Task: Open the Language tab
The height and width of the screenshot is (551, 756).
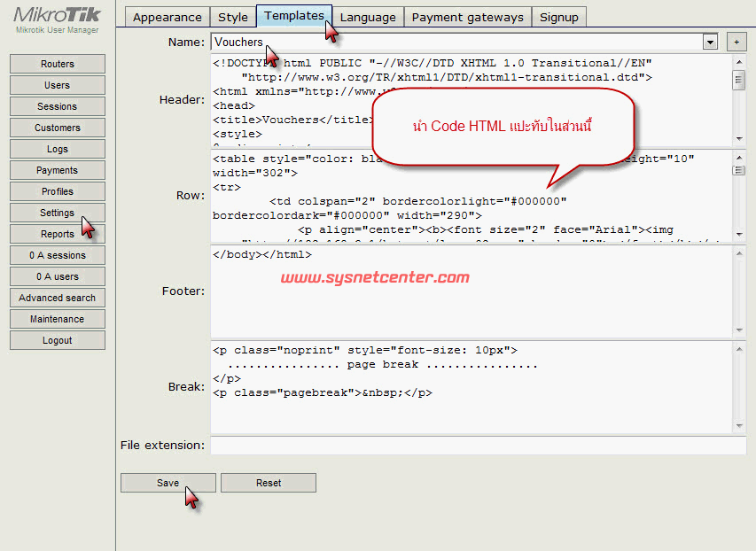Action: pyautogui.click(x=368, y=18)
